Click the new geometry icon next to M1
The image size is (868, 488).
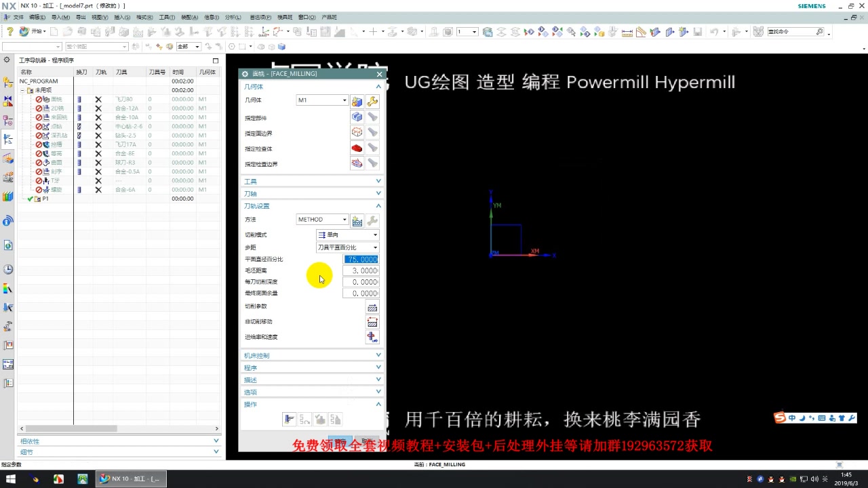pyautogui.click(x=357, y=100)
